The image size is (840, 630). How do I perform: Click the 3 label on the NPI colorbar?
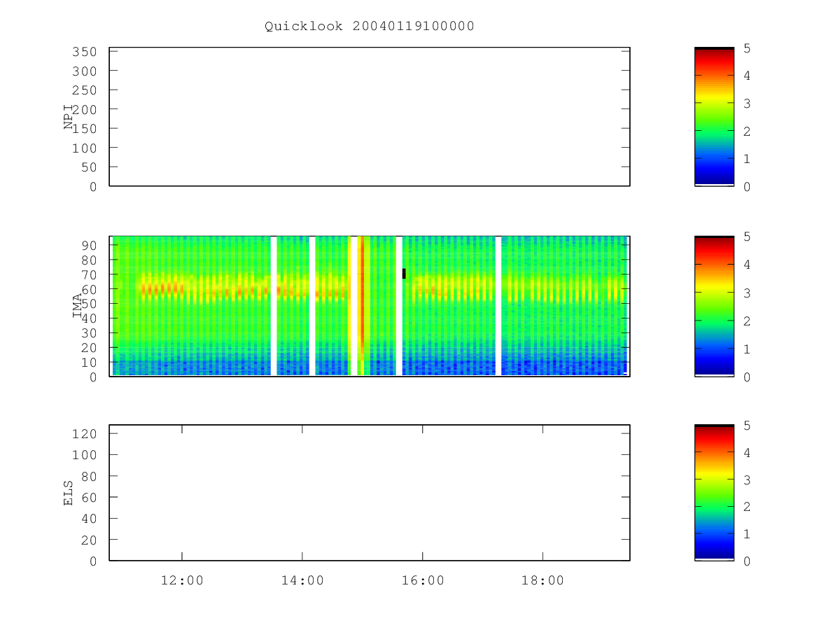pos(748,104)
